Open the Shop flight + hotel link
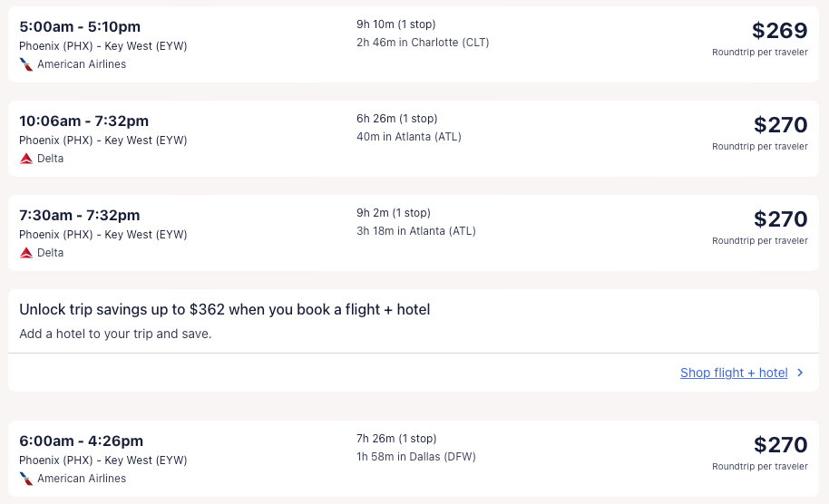Image resolution: width=829 pixels, height=504 pixels. click(734, 373)
